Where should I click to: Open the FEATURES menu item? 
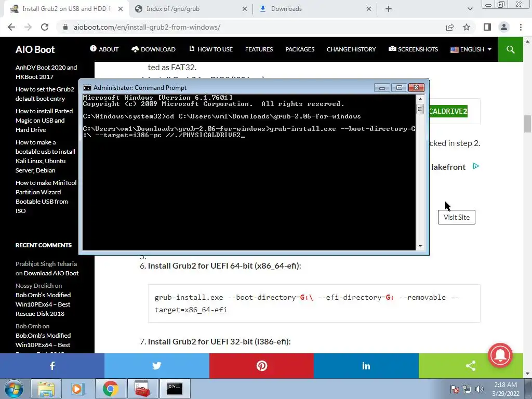click(x=259, y=49)
